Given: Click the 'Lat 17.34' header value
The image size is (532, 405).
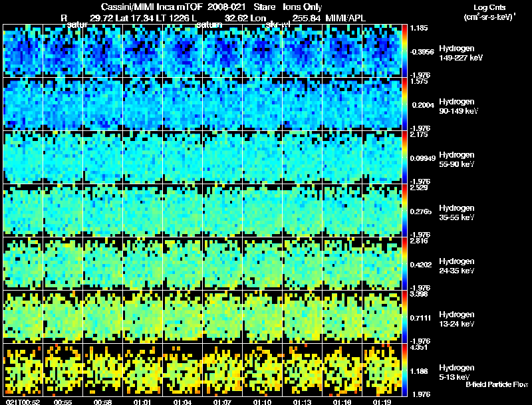Looking at the screenshot, I should click(x=135, y=18).
